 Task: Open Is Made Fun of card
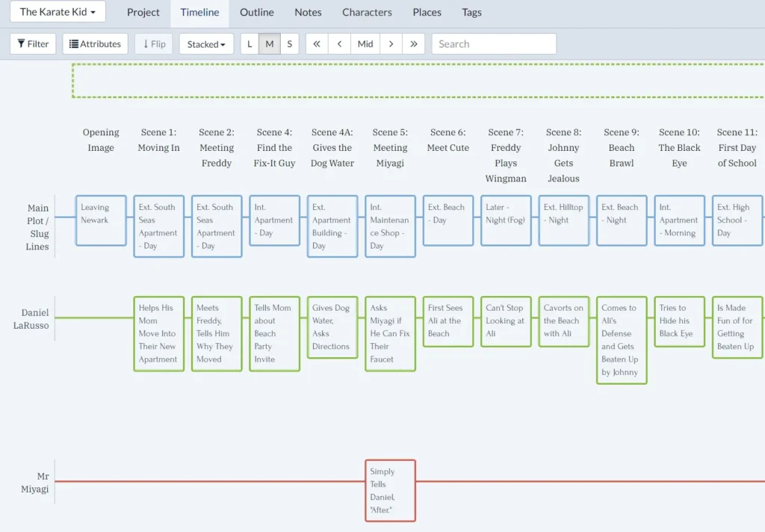[737, 327]
